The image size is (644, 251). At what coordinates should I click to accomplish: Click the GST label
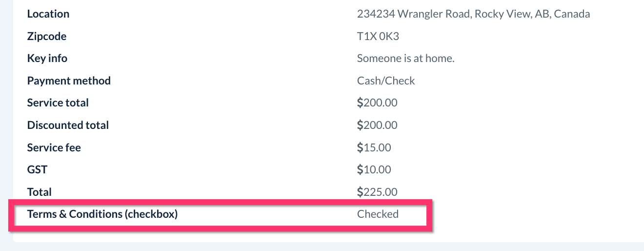point(38,170)
